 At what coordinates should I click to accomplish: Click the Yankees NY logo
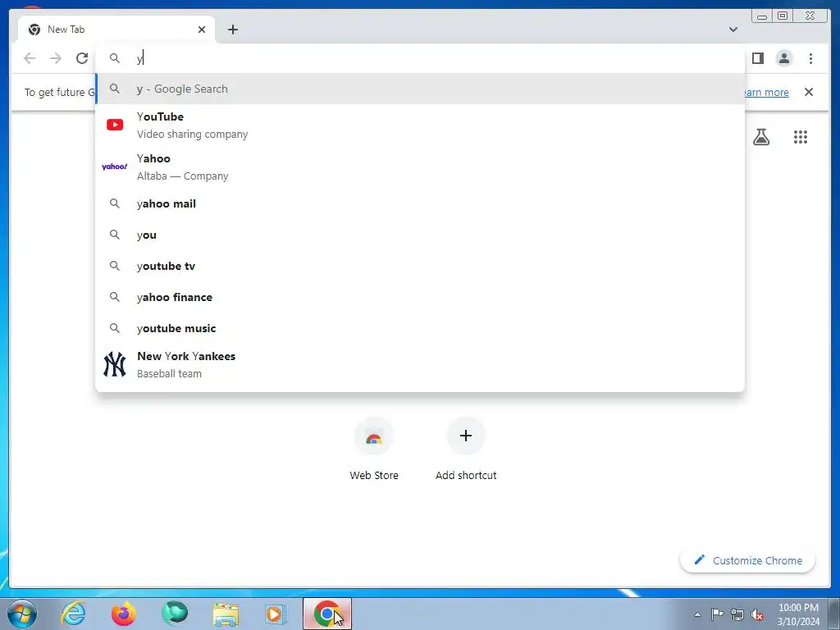(115, 364)
